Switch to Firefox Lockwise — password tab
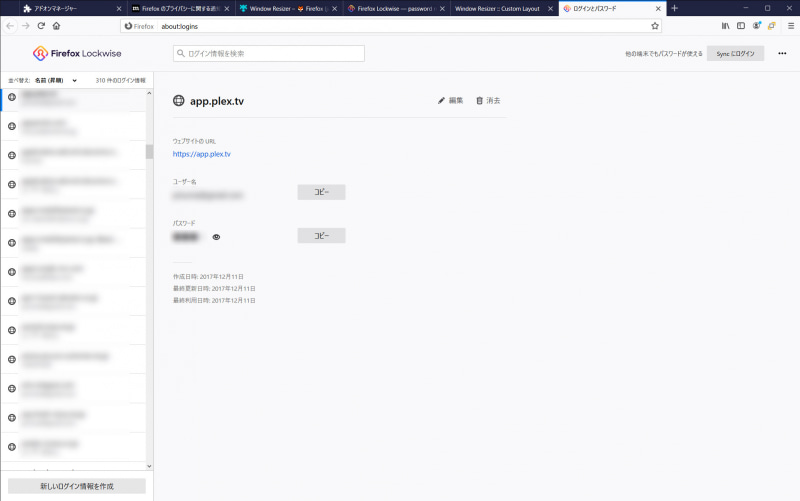800x501 pixels. coord(394,9)
